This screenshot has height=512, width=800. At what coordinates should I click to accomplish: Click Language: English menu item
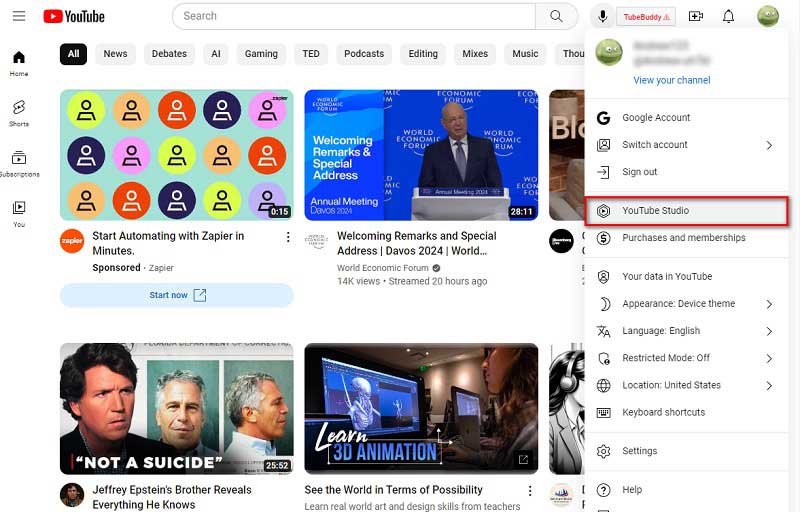pyautogui.click(x=686, y=331)
